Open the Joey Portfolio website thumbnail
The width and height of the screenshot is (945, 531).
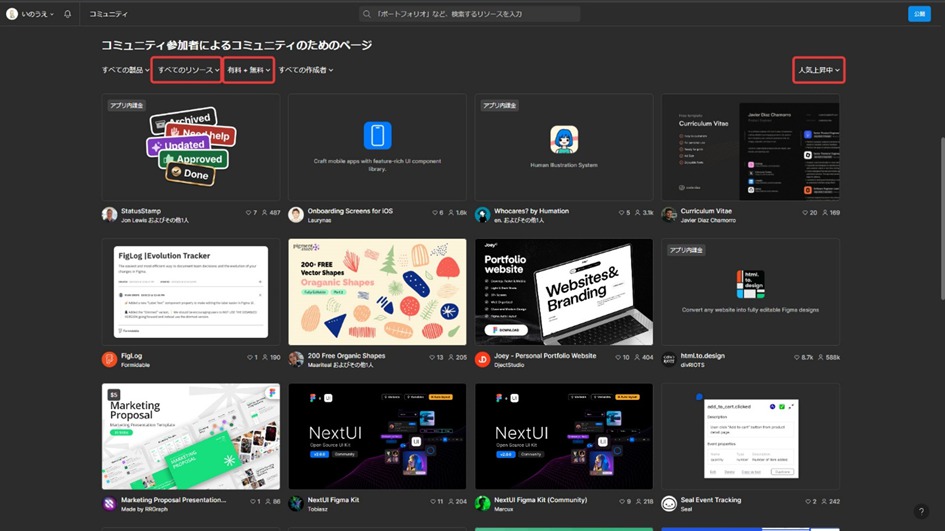564,292
